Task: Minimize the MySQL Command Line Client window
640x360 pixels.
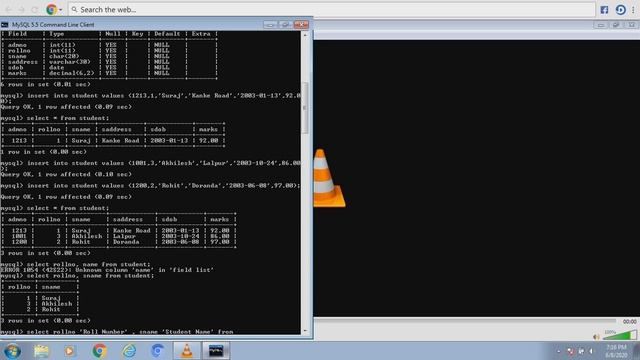Action: (270, 25)
